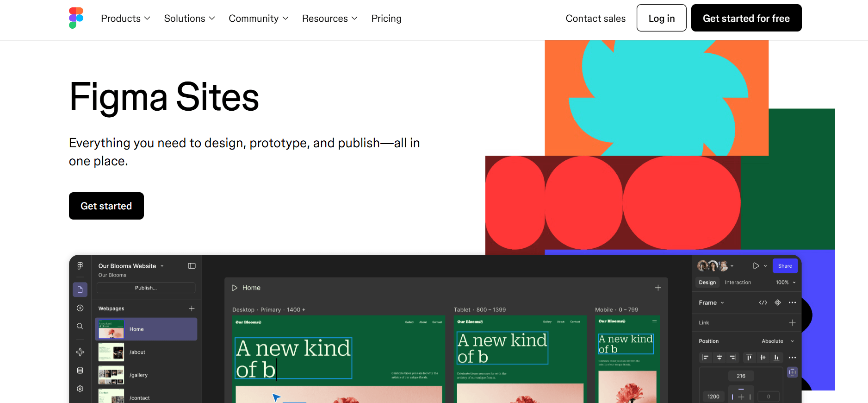
Task: Switch to the Interaction tab
Action: point(738,283)
